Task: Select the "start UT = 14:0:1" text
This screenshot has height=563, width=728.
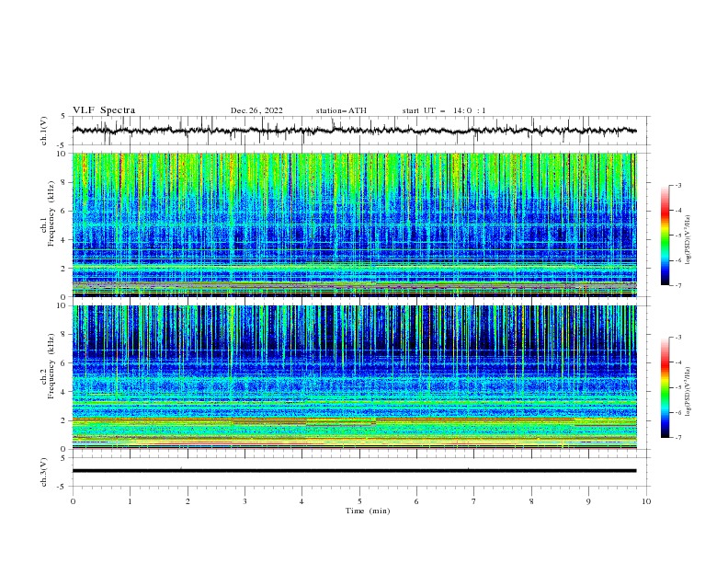Action: tap(444, 110)
